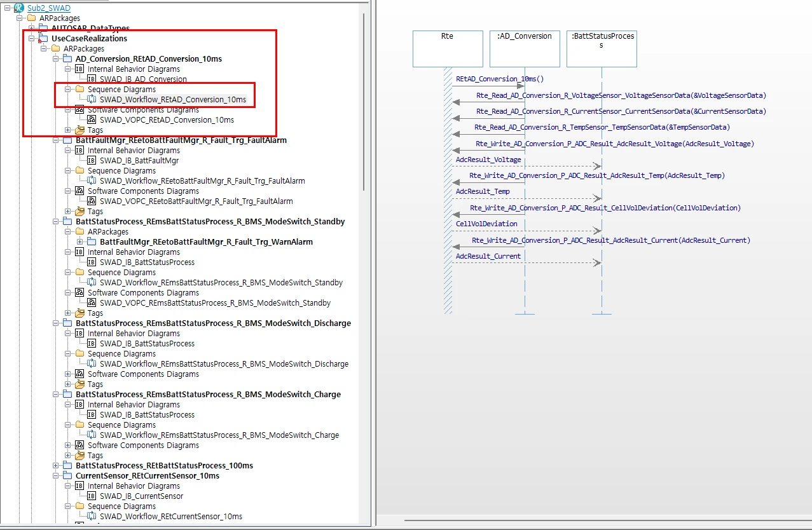Click the Rte_Read CurrentSensorData message label
The height and width of the screenshot is (530, 812).
point(621,111)
